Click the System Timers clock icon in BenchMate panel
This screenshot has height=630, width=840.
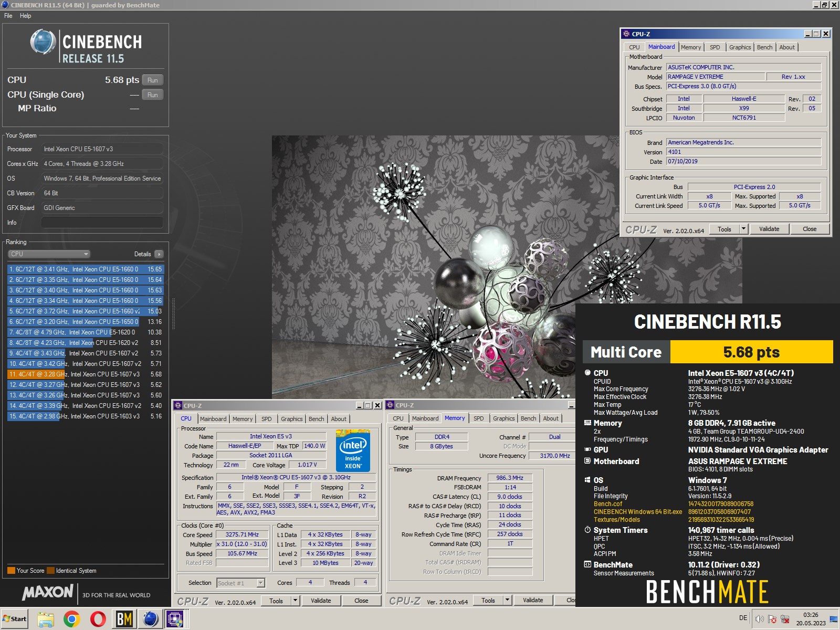(x=587, y=530)
